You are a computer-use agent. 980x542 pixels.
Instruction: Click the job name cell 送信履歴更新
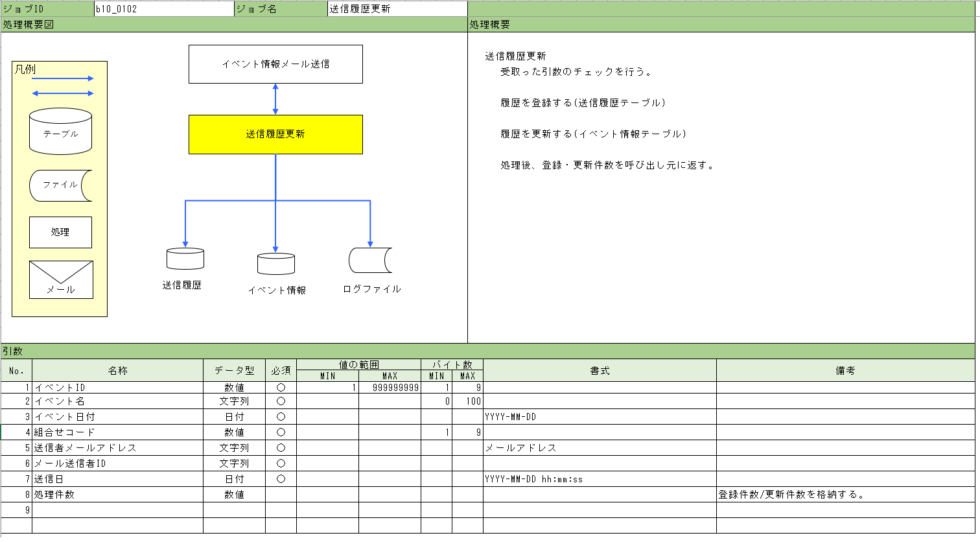(397, 9)
